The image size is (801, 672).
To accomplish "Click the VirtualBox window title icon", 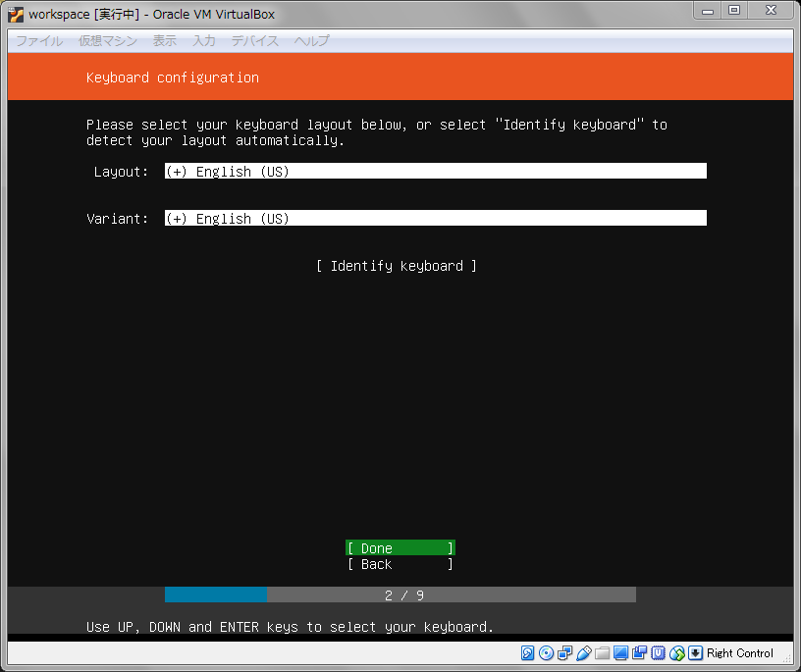I will click(x=16, y=15).
